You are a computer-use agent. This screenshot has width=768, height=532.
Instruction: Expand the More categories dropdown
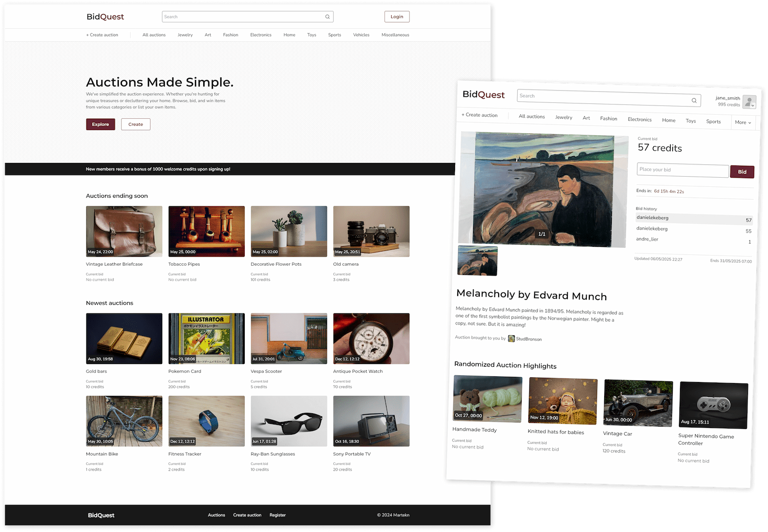point(742,122)
